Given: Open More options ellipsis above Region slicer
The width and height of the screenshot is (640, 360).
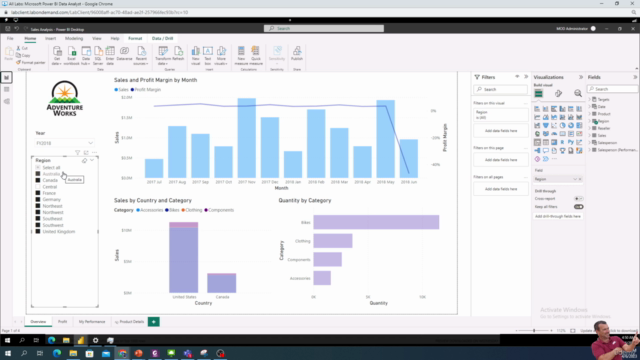Looking at the screenshot, I should (x=95, y=152).
